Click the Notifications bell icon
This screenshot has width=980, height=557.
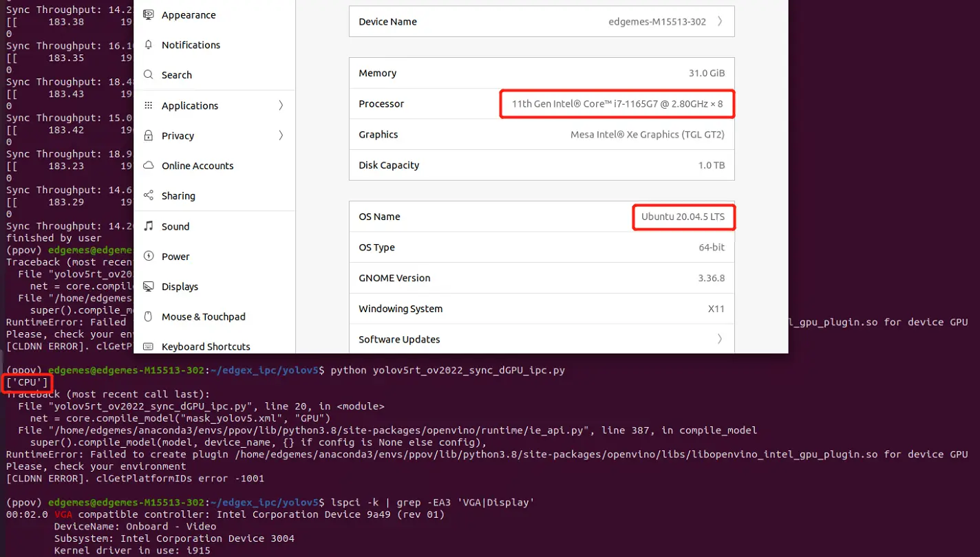[148, 45]
